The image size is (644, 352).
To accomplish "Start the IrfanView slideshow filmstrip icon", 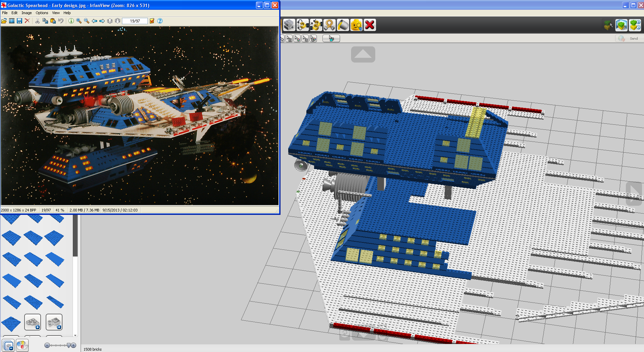I will 12,21.
